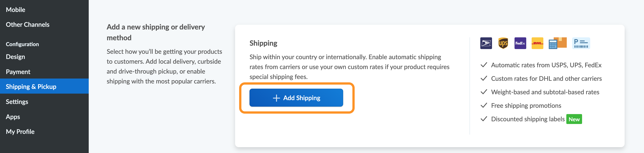The width and height of the screenshot is (644, 153).
Task: Click the DHL carrier logo icon
Action: click(537, 43)
